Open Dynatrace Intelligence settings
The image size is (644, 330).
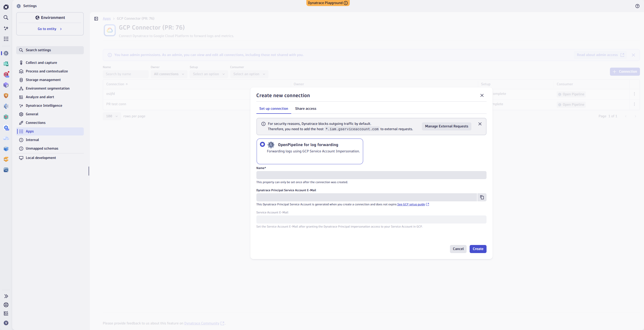(x=50, y=105)
